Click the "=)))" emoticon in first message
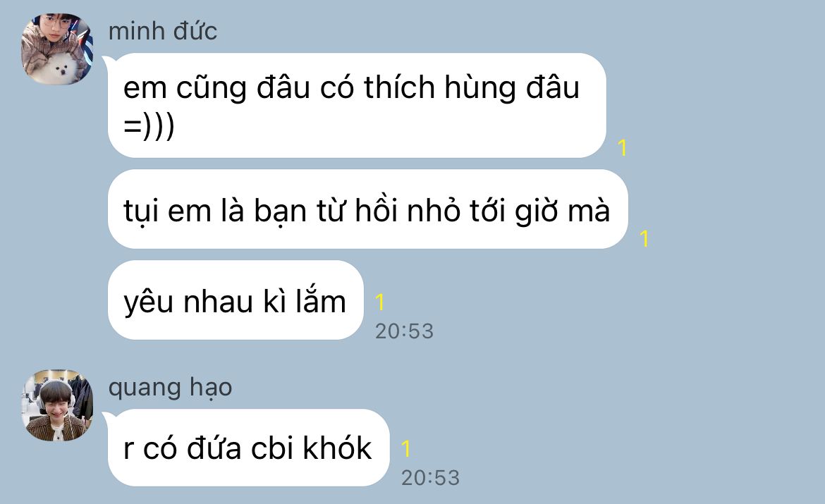Image resolution: width=825 pixels, height=504 pixels. point(149,127)
